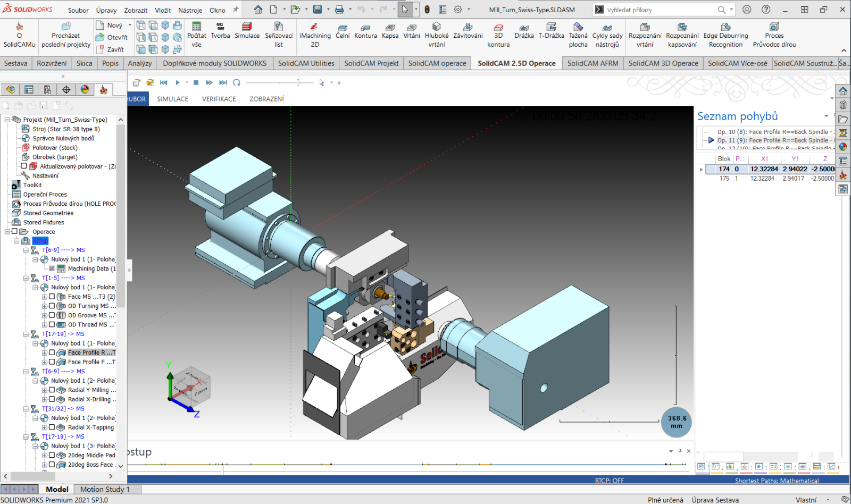Screen dimensions: 851x504
Task: Adjust the simulation speed slider handle
Action: [298, 82]
